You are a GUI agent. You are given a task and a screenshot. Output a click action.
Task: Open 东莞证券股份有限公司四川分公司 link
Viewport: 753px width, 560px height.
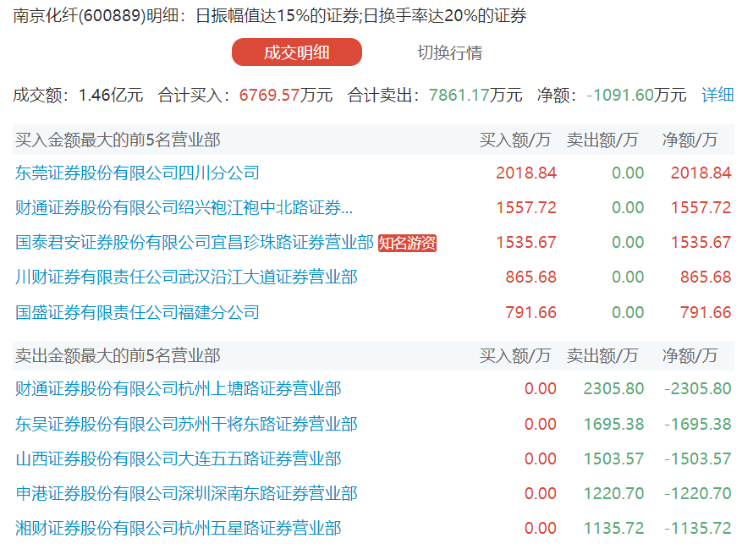click(x=137, y=173)
